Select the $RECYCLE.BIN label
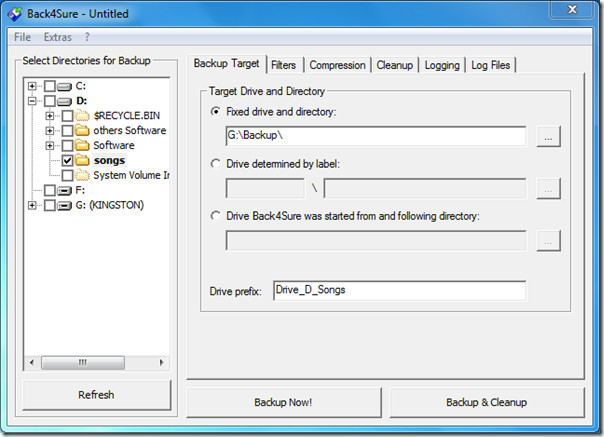This screenshot has width=604, height=437. point(127,116)
